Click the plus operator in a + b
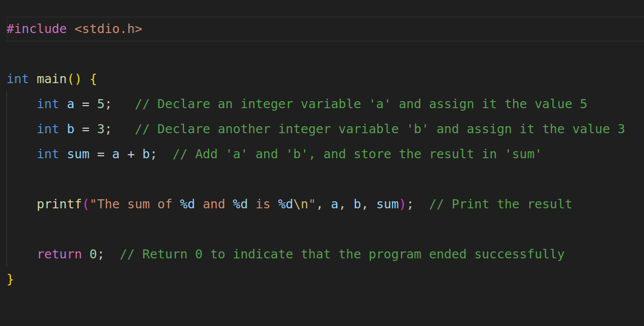The height and width of the screenshot is (326, 644). (130, 154)
